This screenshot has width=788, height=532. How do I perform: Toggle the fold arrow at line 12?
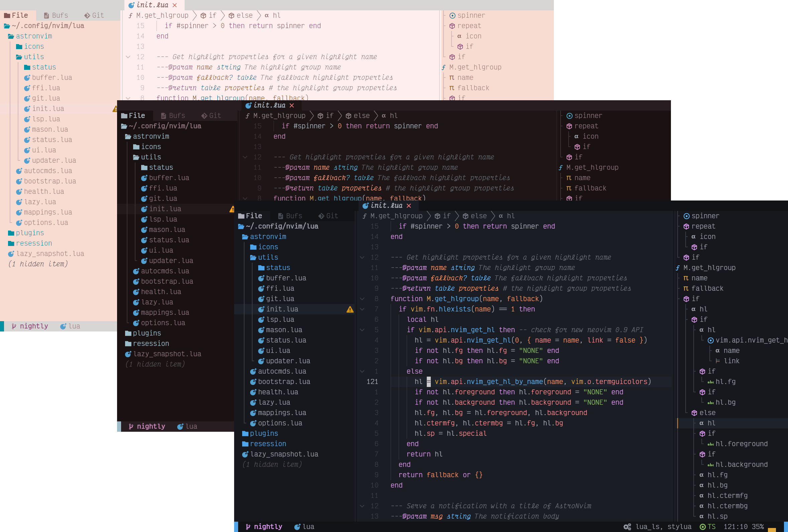363,257
